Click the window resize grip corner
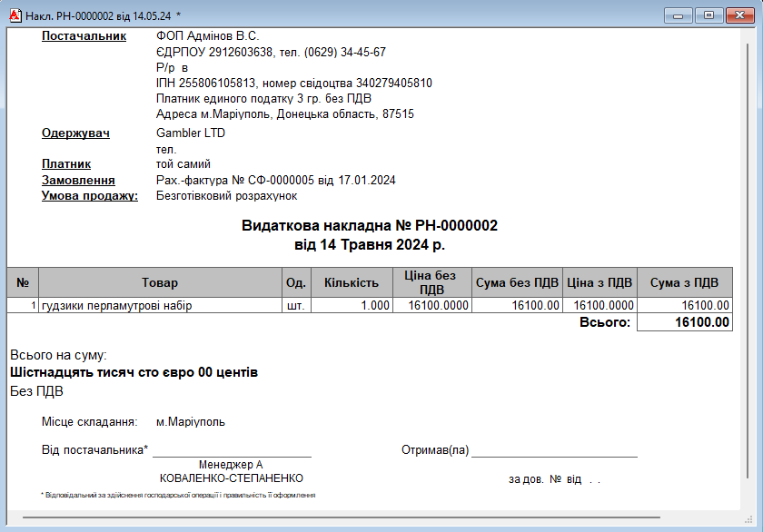This screenshot has width=763, height=532. coord(753,522)
